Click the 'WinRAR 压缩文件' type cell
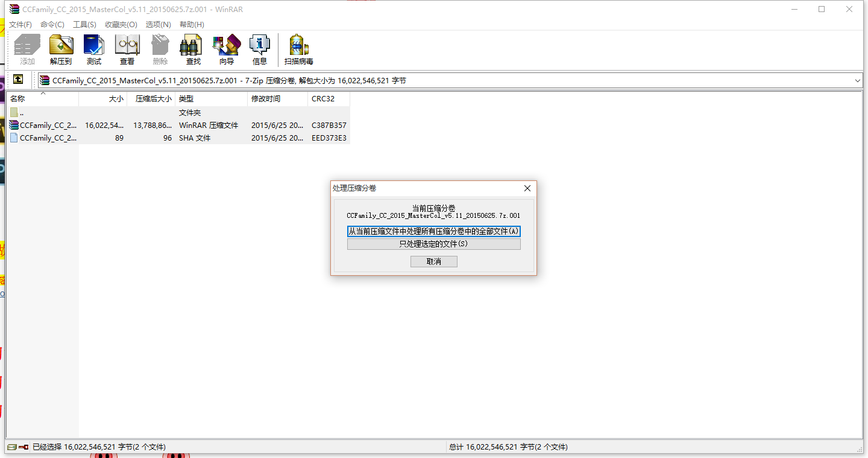The height and width of the screenshot is (458, 868). coord(209,126)
